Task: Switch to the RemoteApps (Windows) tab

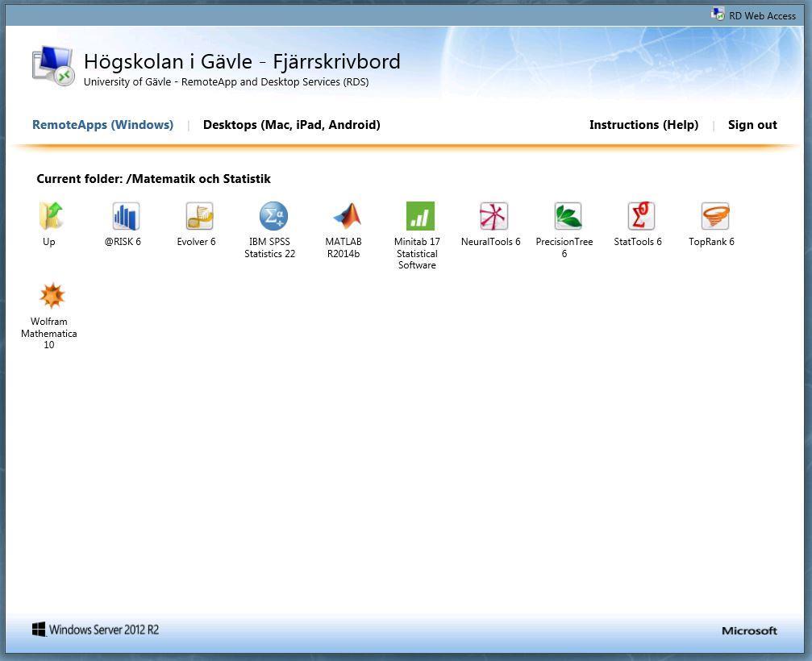Action: click(102, 125)
